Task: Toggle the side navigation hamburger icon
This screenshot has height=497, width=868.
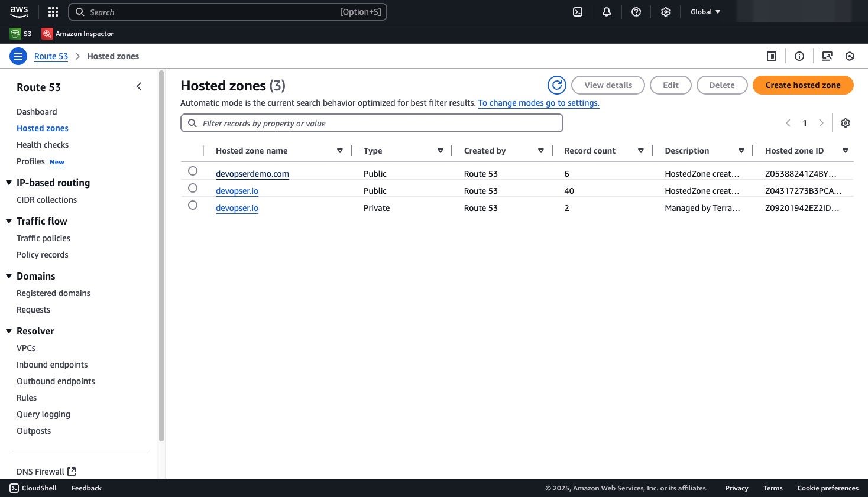Action: point(18,56)
